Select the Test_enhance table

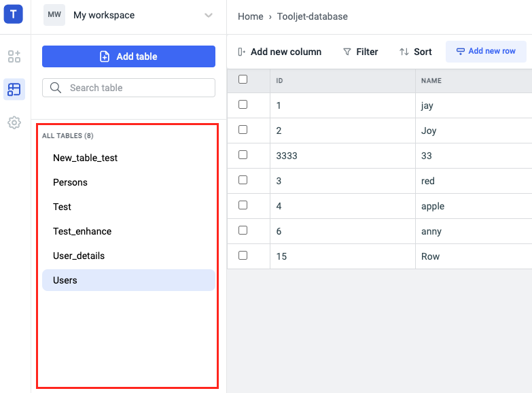(x=82, y=231)
